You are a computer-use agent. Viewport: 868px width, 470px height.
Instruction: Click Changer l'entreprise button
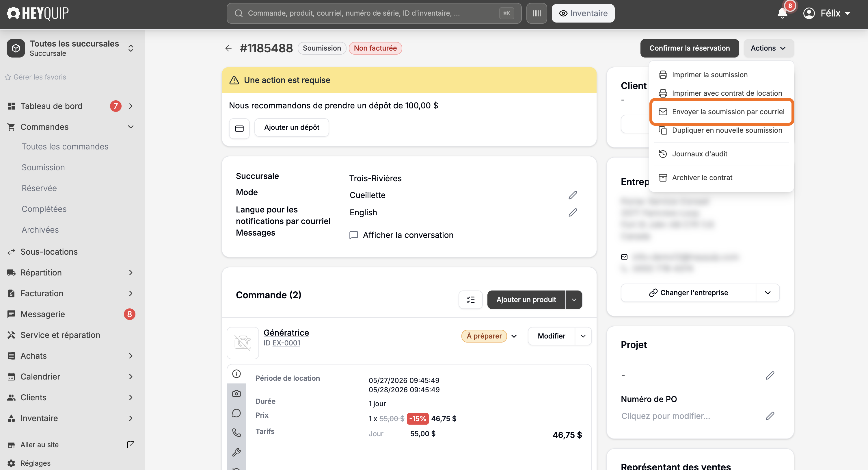[x=688, y=293]
